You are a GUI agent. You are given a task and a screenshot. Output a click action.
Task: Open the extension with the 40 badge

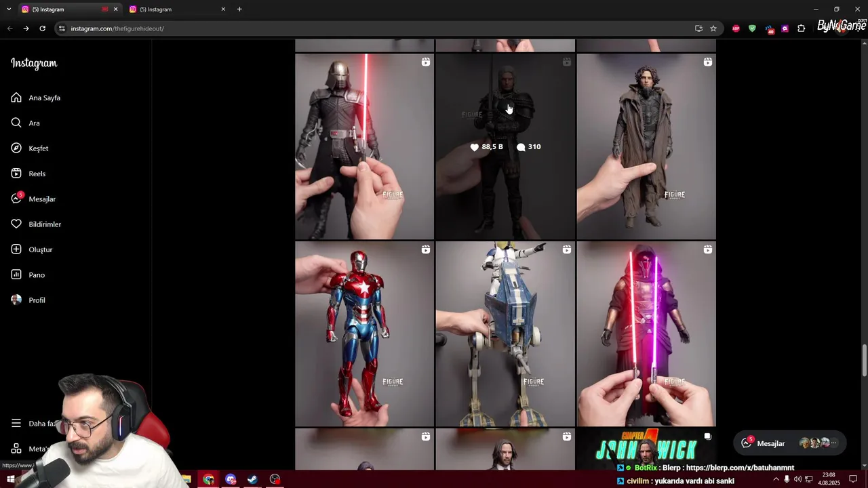pos(769,28)
